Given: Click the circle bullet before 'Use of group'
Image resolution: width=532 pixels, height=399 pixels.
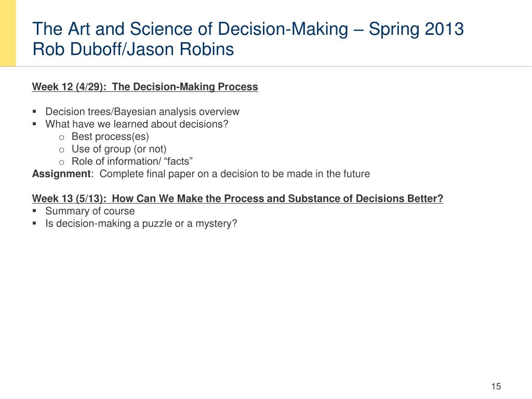Looking at the screenshot, I should pos(61,150).
